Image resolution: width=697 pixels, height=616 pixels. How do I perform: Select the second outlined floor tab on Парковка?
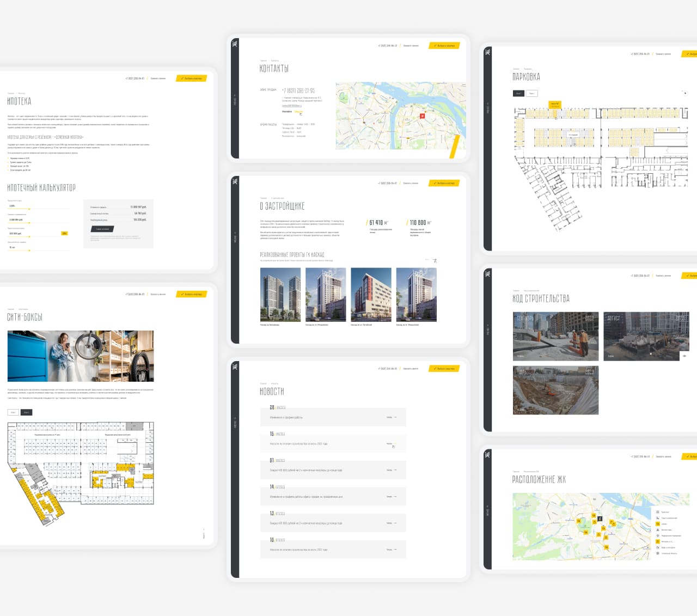coord(532,93)
